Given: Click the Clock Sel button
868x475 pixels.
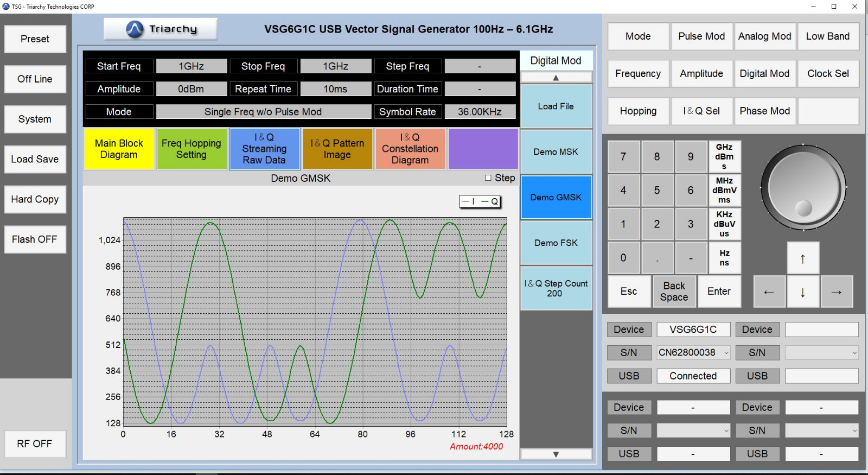Looking at the screenshot, I should click(828, 74).
